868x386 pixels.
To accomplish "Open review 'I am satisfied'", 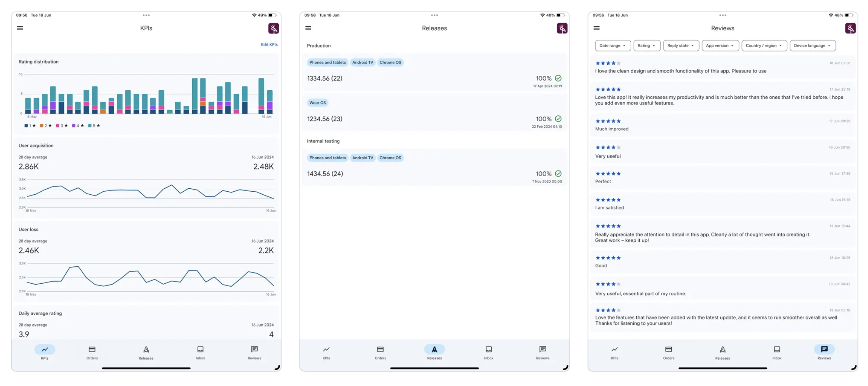I will point(722,204).
